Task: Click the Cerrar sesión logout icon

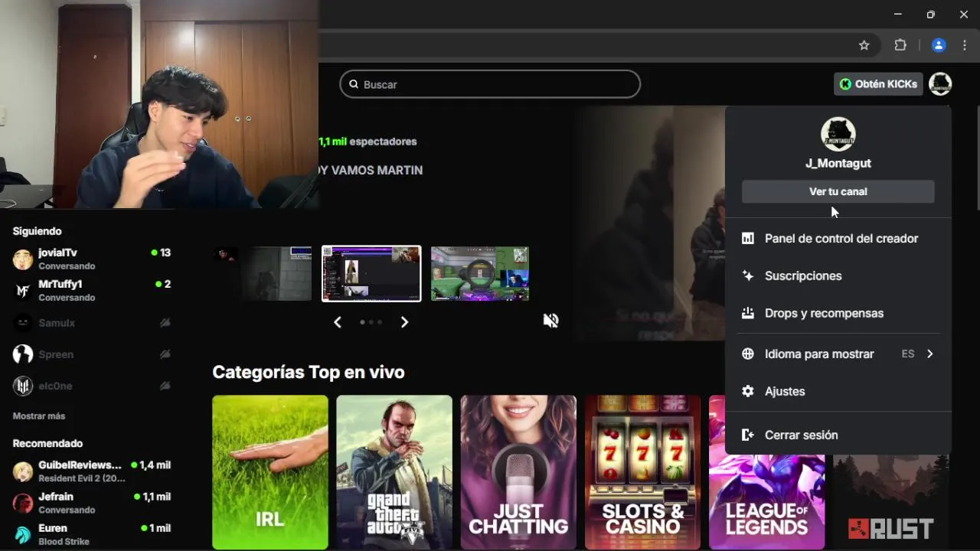Action: pos(748,435)
